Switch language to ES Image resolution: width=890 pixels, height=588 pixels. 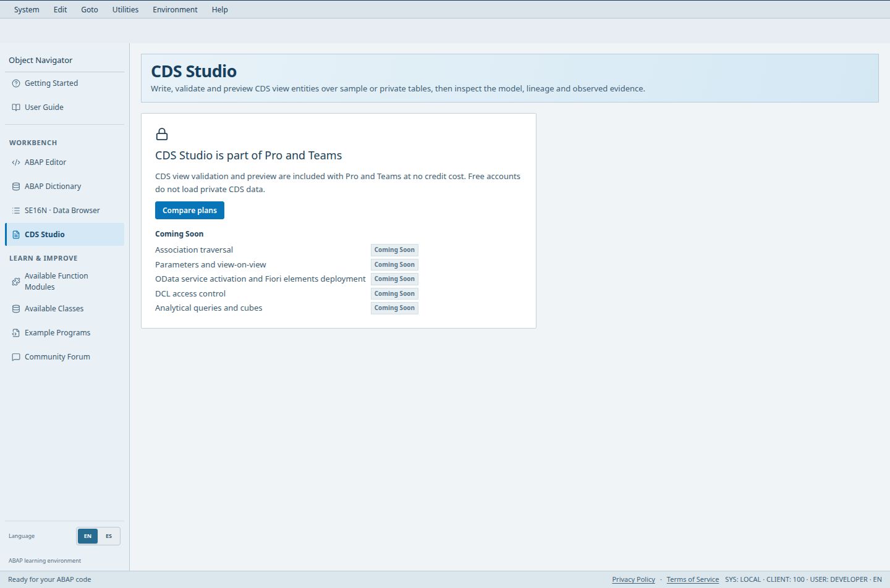point(109,536)
